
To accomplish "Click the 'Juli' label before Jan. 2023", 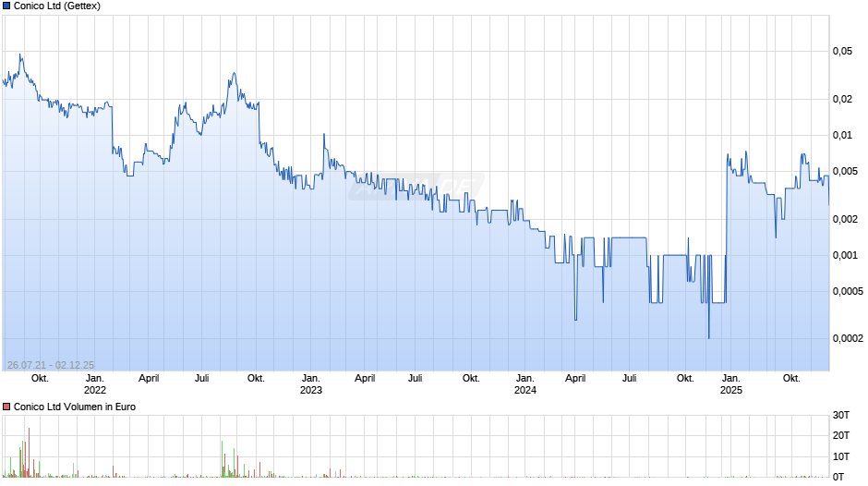I will click(201, 379).
